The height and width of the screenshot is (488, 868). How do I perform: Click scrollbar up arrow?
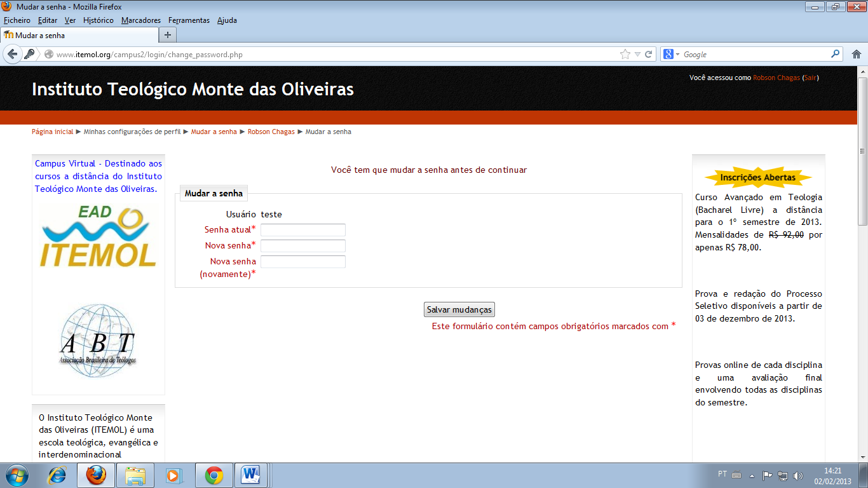(x=862, y=71)
